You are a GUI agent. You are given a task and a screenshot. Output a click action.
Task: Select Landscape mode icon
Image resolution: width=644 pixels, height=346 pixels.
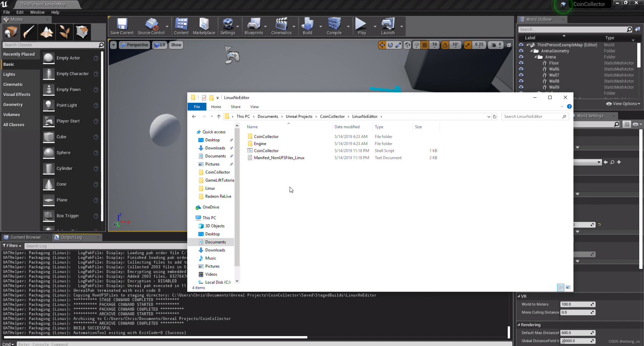47,32
